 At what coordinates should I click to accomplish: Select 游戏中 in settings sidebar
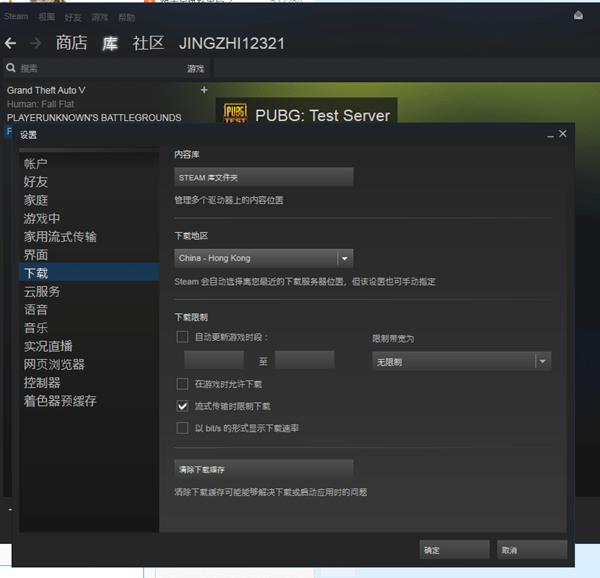point(89,218)
